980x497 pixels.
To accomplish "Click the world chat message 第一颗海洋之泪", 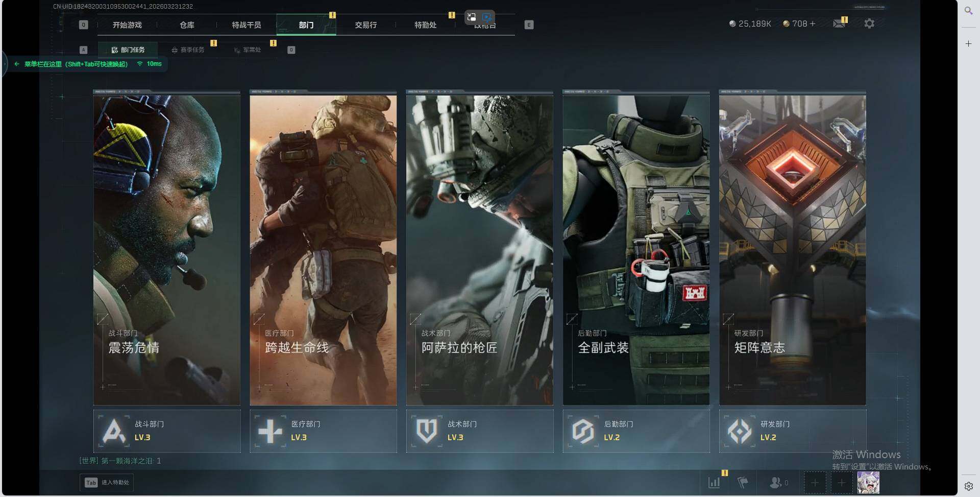I will pos(120,461).
